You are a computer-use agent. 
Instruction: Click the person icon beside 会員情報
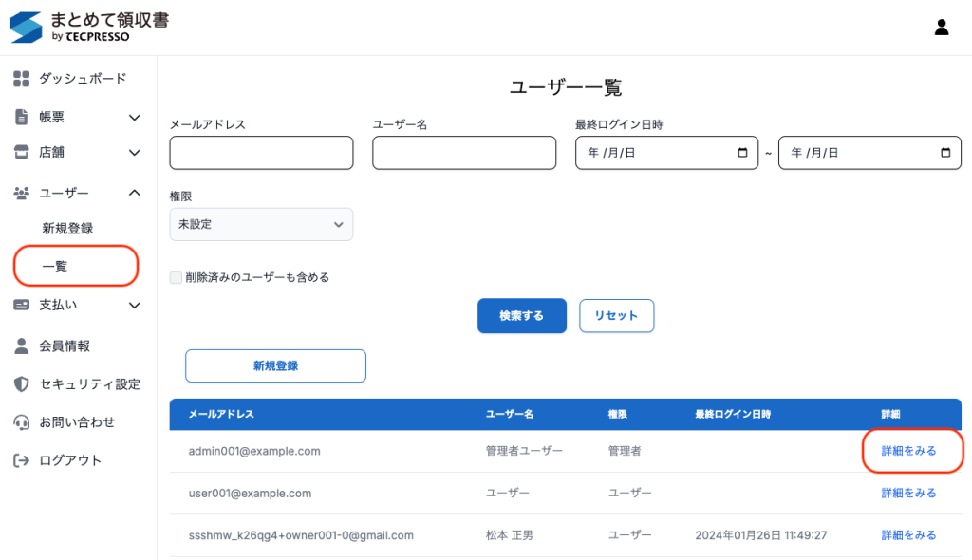pos(21,345)
